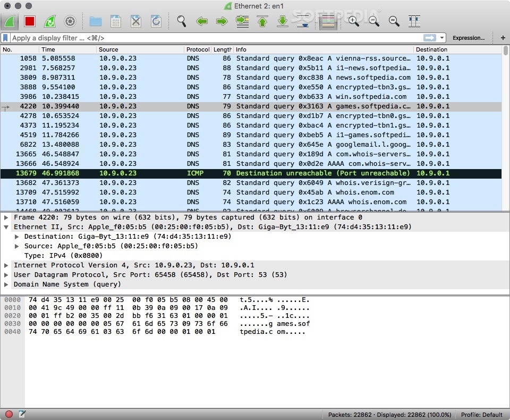Restart the current capture
Image resolution: width=510 pixels, height=420 pixels.
[50, 21]
